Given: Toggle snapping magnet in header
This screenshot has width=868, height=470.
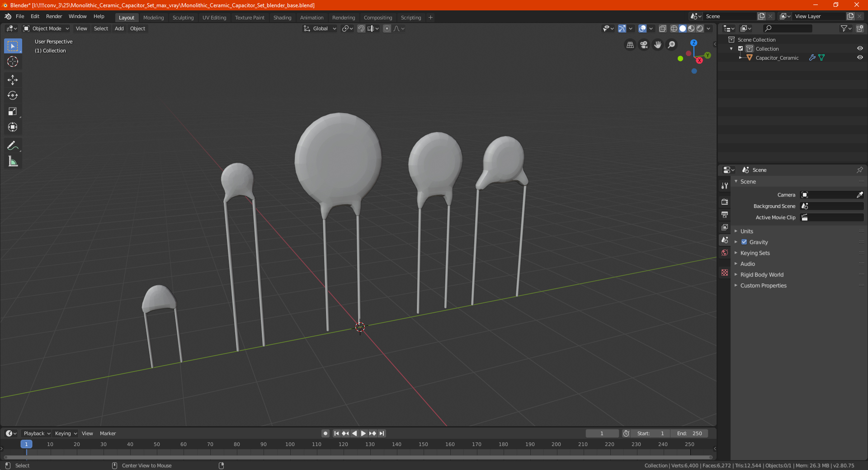Looking at the screenshot, I should 361,28.
